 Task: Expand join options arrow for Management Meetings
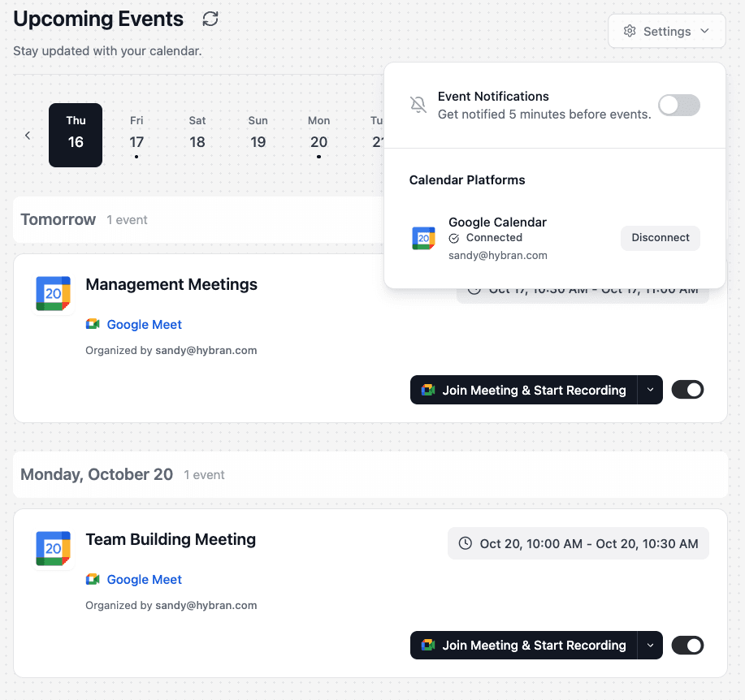click(x=650, y=390)
